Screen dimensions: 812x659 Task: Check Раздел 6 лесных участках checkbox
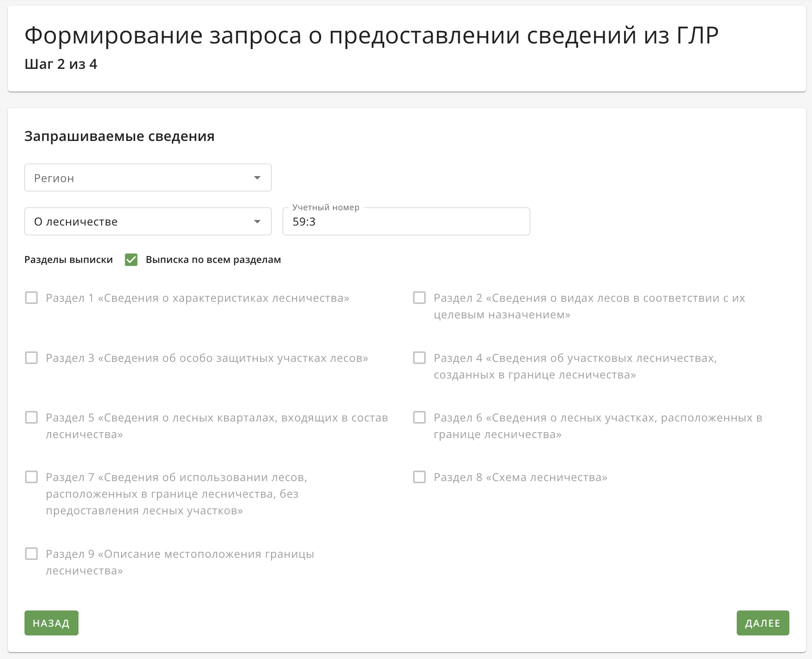click(419, 417)
